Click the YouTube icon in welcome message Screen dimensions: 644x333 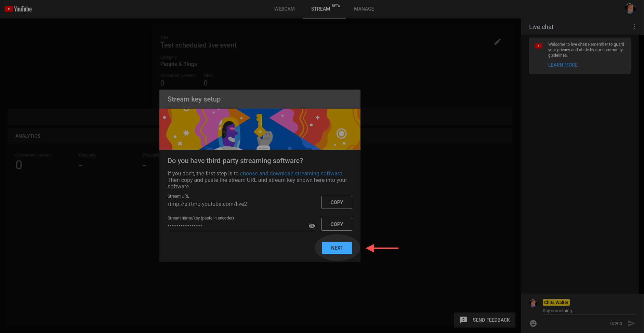[x=538, y=46]
